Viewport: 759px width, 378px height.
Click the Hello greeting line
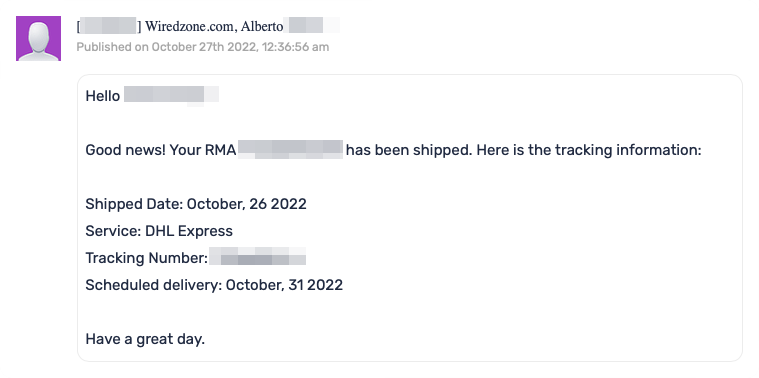click(152, 96)
